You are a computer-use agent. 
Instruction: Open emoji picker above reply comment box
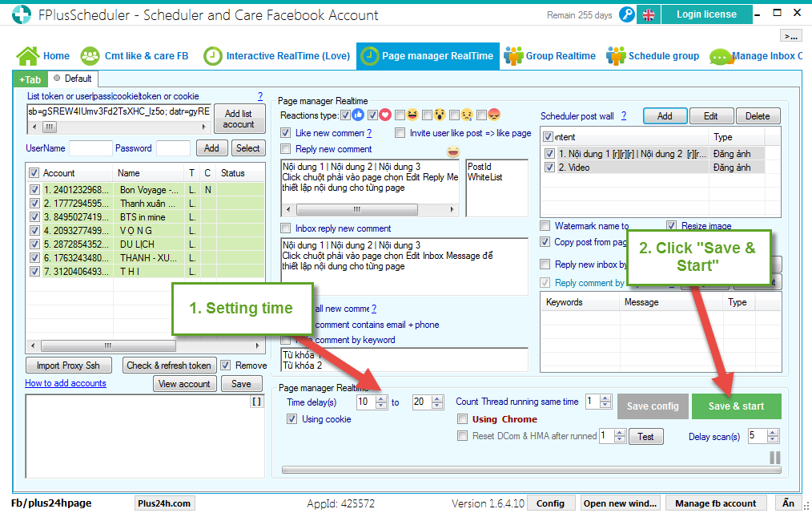click(x=453, y=151)
